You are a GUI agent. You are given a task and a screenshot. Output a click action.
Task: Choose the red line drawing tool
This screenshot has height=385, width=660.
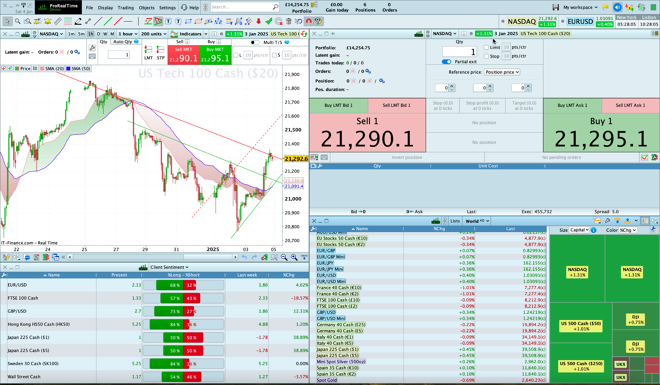[118, 21]
